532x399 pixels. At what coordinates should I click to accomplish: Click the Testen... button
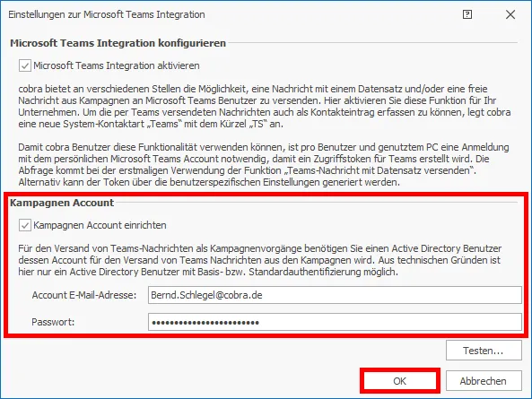484,351
